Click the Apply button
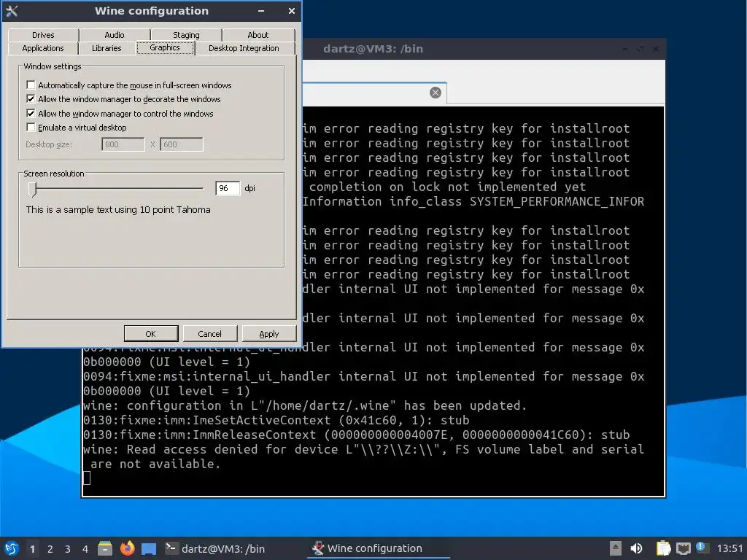 pyautogui.click(x=268, y=334)
